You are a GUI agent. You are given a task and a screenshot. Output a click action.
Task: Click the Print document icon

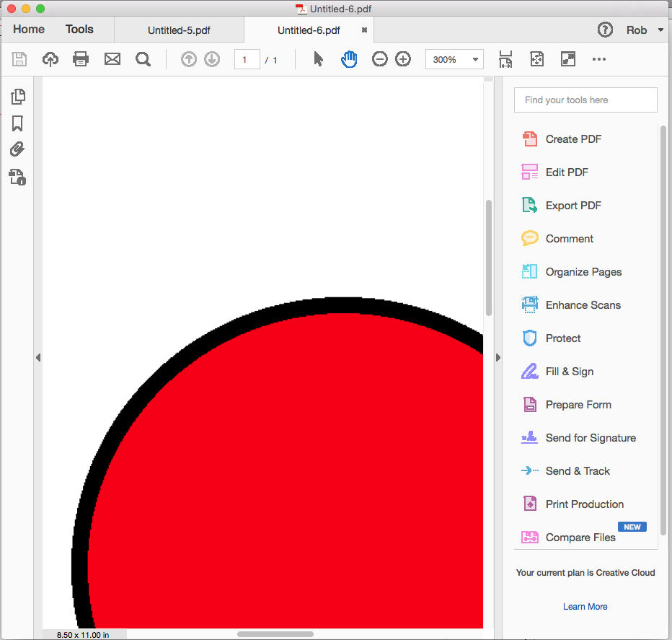[x=80, y=58]
